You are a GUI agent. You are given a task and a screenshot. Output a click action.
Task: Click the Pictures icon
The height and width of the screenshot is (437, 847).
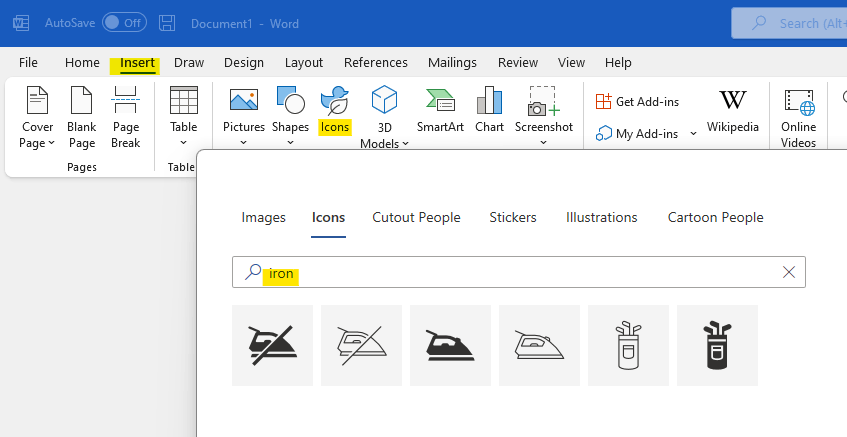[244, 100]
